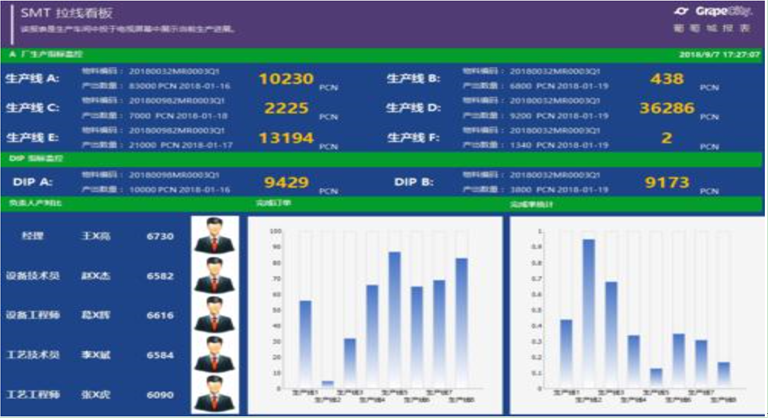Click the DIP B value 9173
Screen dimensions: 768x418
(x=667, y=182)
